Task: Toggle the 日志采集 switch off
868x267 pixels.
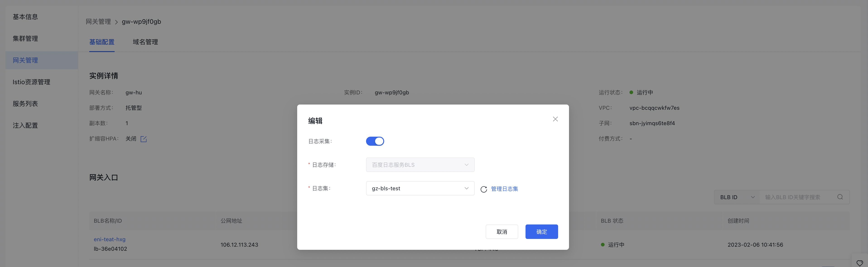Action: tap(375, 141)
